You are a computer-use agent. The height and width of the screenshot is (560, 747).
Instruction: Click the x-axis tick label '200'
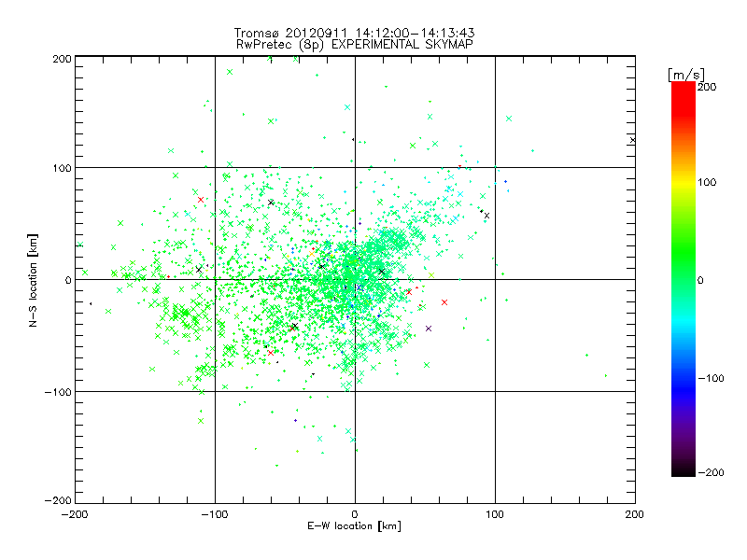(x=635, y=514)
